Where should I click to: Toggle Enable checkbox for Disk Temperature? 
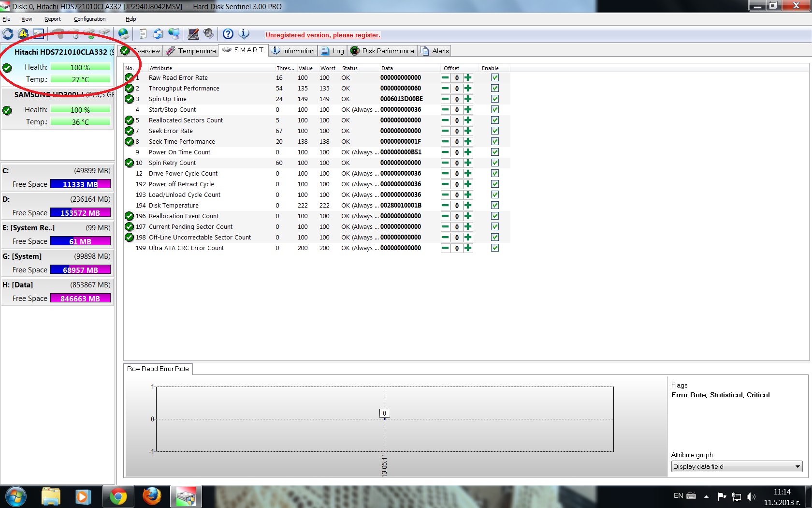point(495,205)
